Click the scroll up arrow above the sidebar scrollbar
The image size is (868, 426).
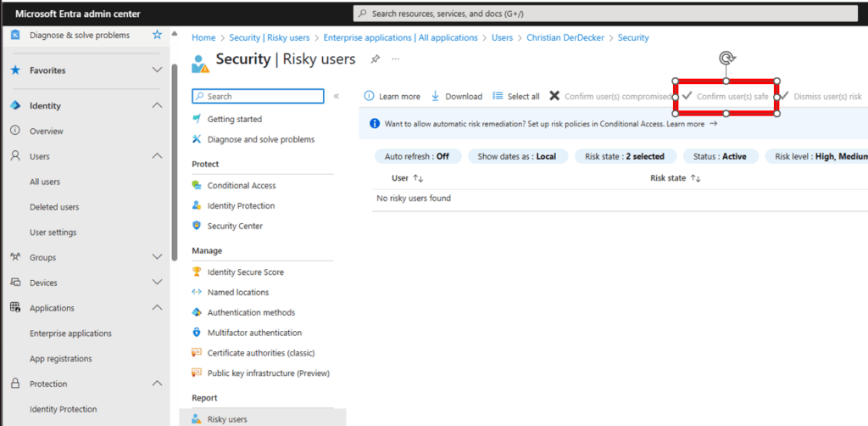pyautogui.click(x=175, y=34)
